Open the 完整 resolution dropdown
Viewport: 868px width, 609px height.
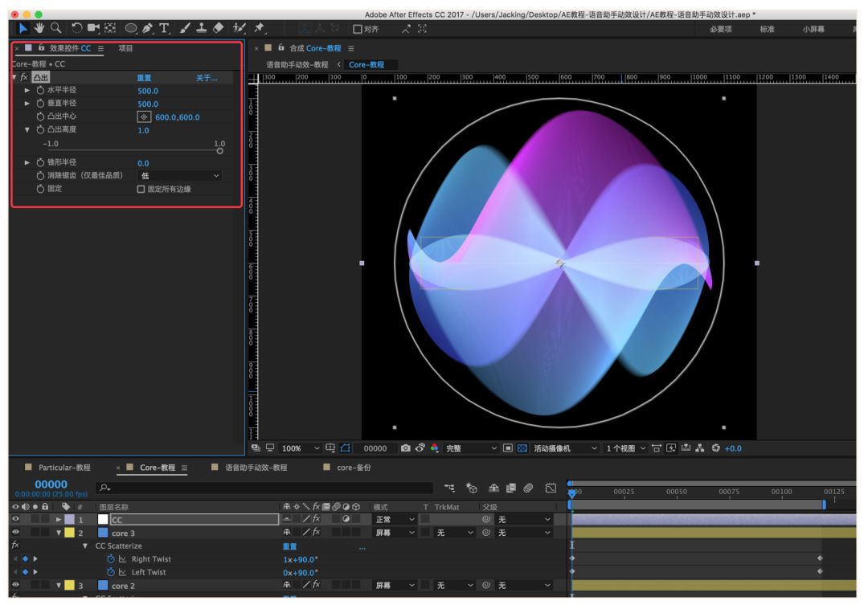pyautogui.click(x=471, y=448)
